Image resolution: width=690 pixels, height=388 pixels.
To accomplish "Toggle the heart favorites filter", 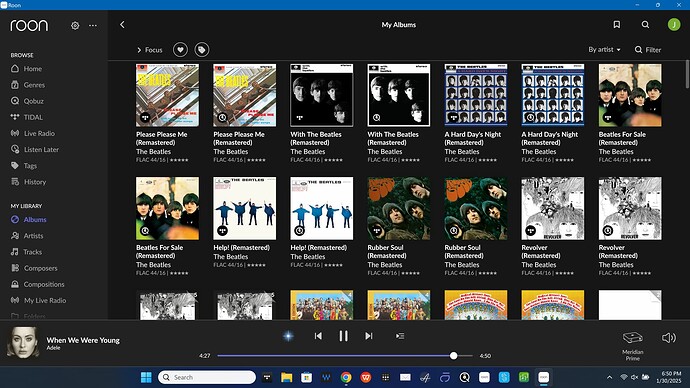I will pos(180,50).
